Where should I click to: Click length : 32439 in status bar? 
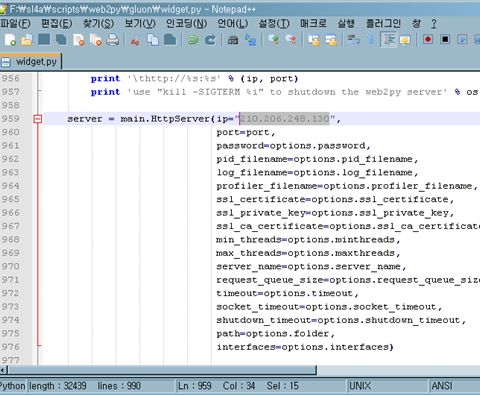(58, 386)
